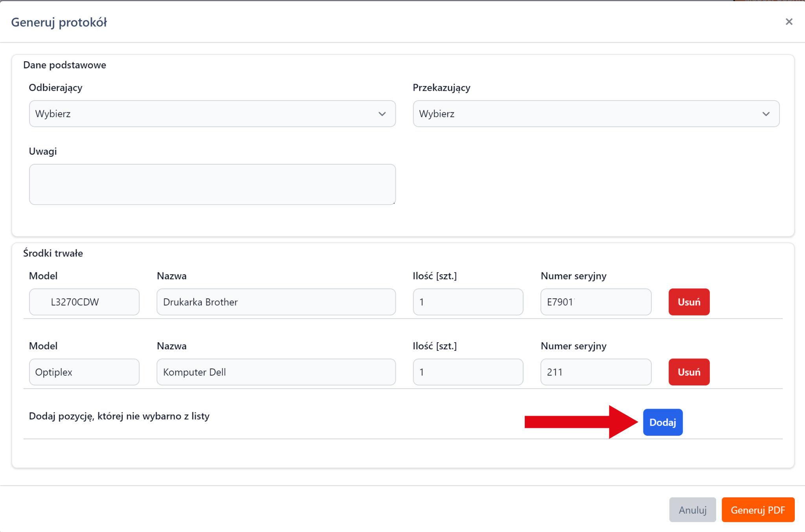Click the Generuj PDF button
805x532 pixels.
757,510
